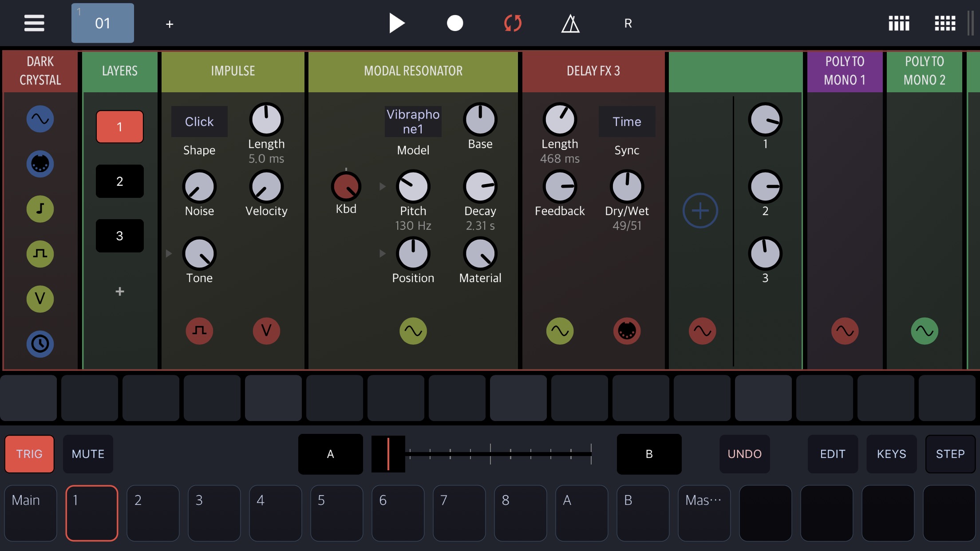Select layer 1 in Layers
The image size is (980, 551).
click(120, 127)
